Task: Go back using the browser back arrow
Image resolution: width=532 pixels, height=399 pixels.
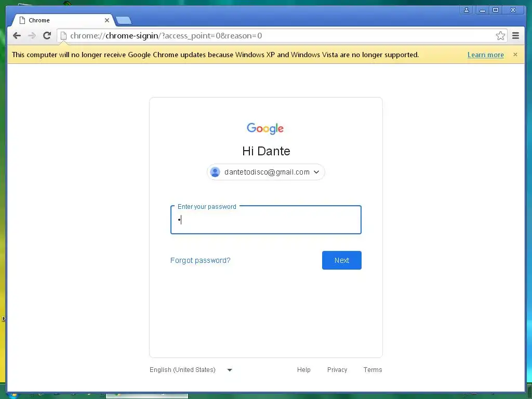Action: tap(17, 36)
